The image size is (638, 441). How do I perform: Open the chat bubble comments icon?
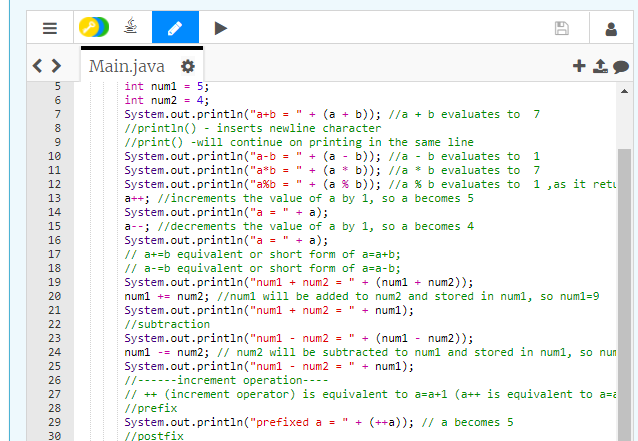[x=620, y=67]
